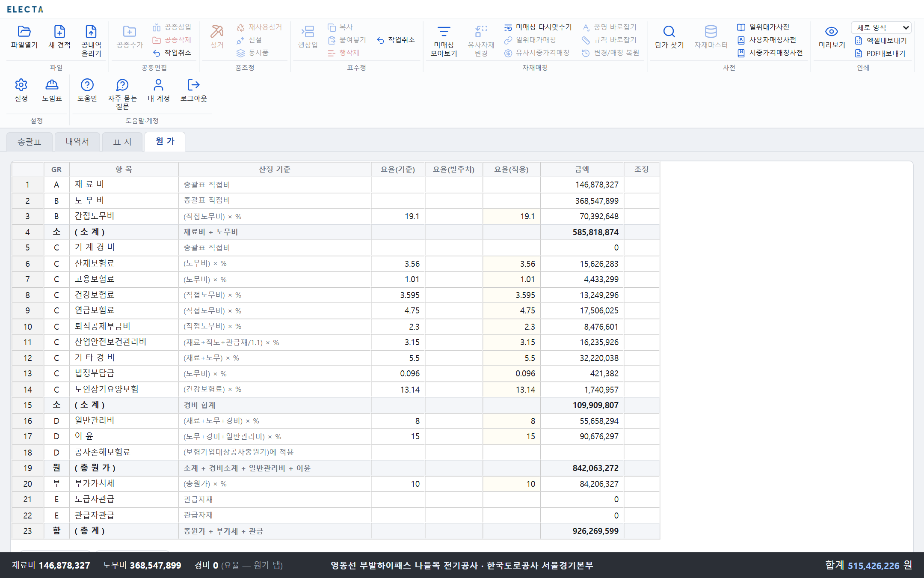Click 미매칭 다시맞추기
Viewport: 924px width, 578px height.
tap(538, 27)
